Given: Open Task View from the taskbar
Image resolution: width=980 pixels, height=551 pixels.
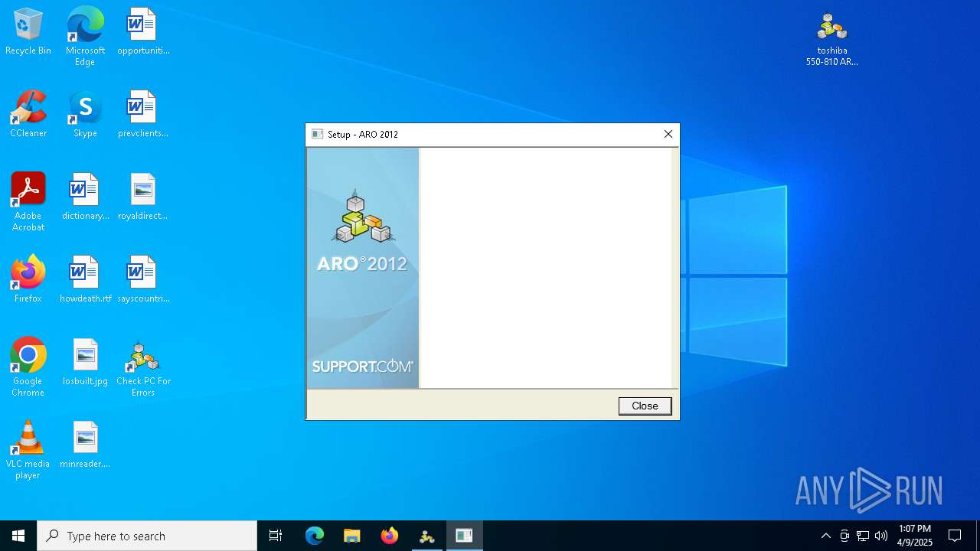Looking at the screenshot, I should (276, 536).
